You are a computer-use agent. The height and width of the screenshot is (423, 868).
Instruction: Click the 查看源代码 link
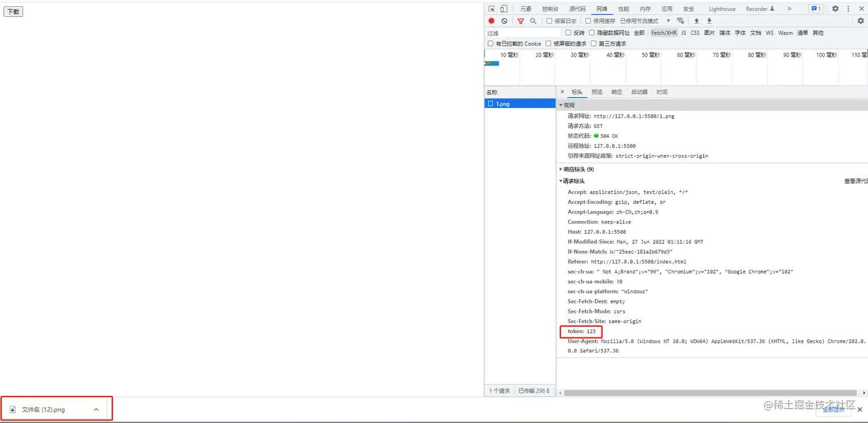[x=855, y=181]
